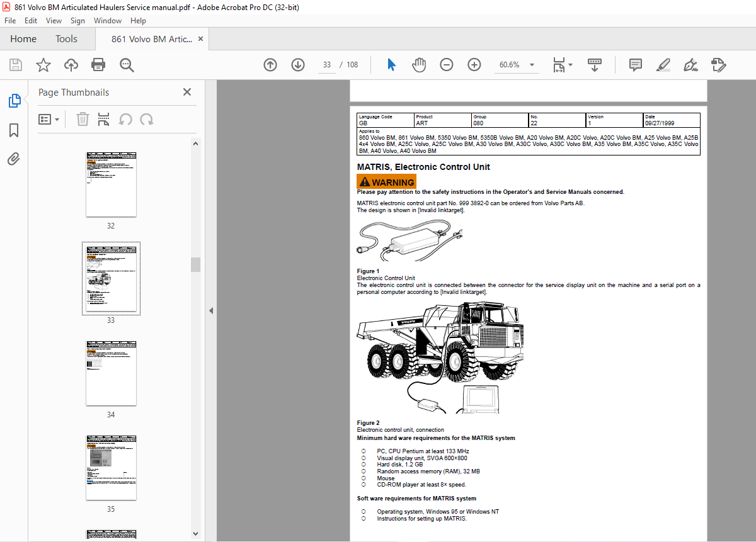756x542 pixels.
Task: Open the Window menu
Action: pos(108,21)
